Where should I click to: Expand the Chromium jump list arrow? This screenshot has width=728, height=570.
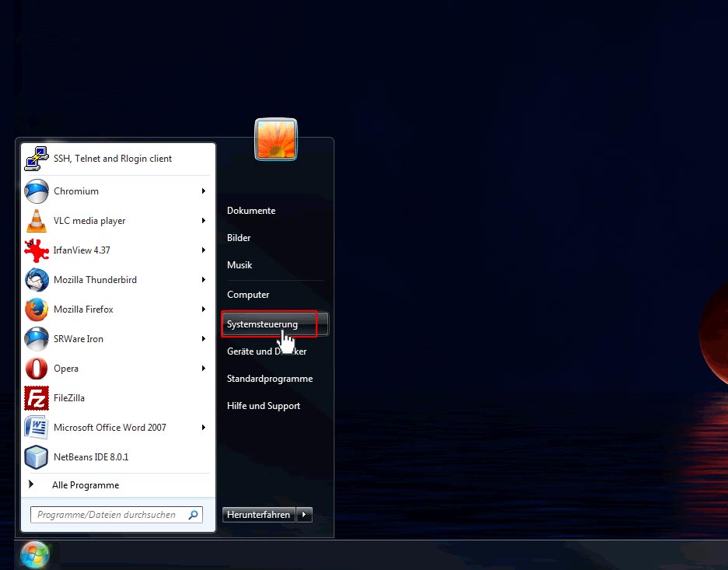click(x=203, y=191)
